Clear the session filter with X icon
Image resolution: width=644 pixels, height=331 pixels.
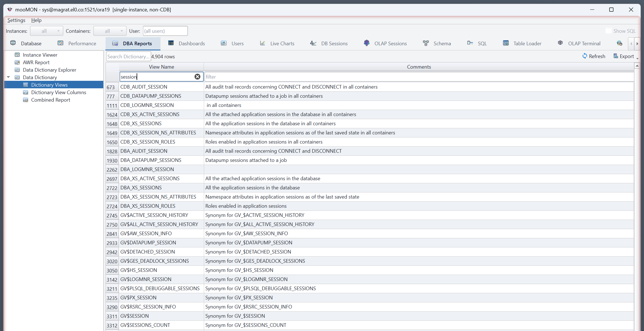[197, 77]
